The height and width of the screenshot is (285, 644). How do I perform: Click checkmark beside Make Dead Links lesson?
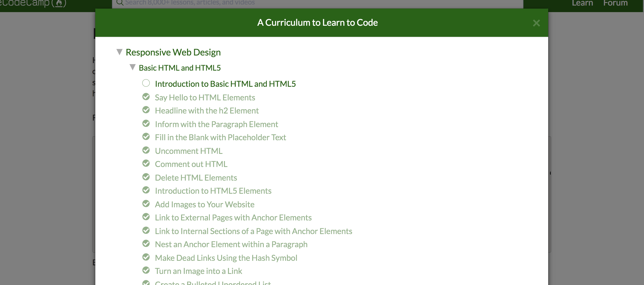146,257
